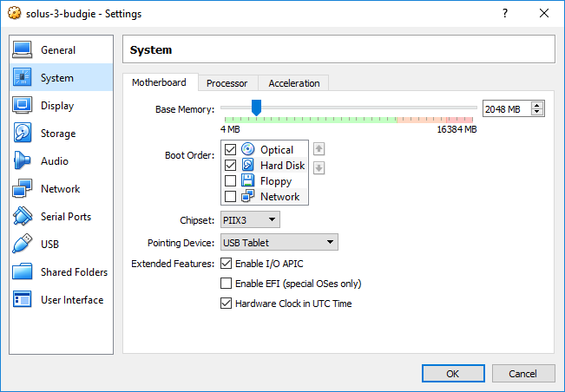The width and height of the screenshot is (565, 392).
Task: Move boot item up with arrow button
Action: 319,148
